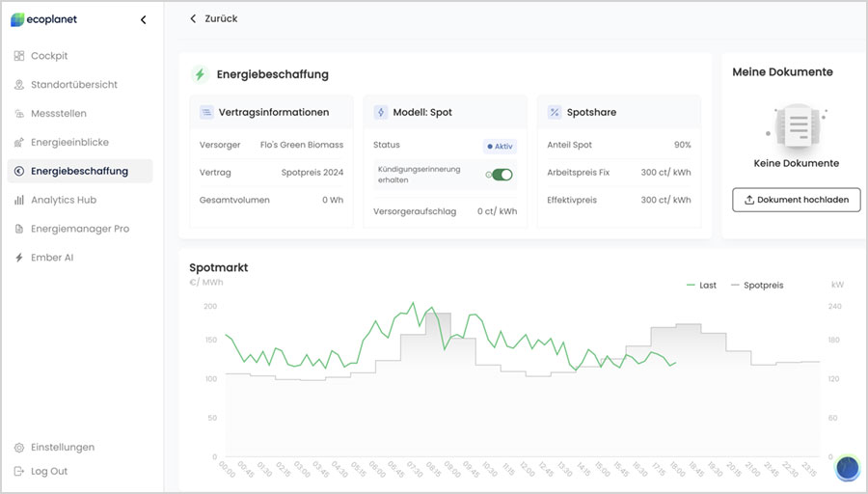Click the Effektivpreis value
Image resolution: width=868 pixels, height=494 pixels.
point(665,200)
